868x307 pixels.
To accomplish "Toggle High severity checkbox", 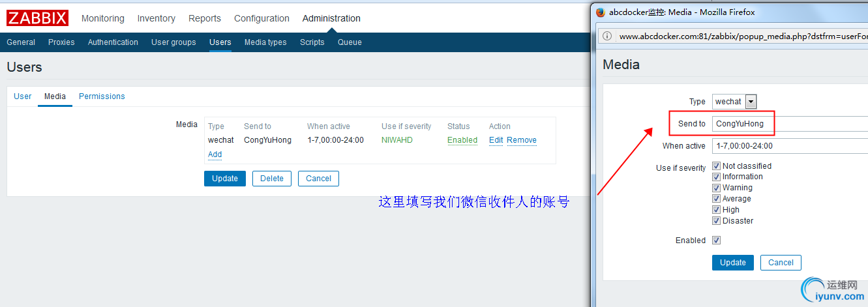I will click(x=717, y=210).
